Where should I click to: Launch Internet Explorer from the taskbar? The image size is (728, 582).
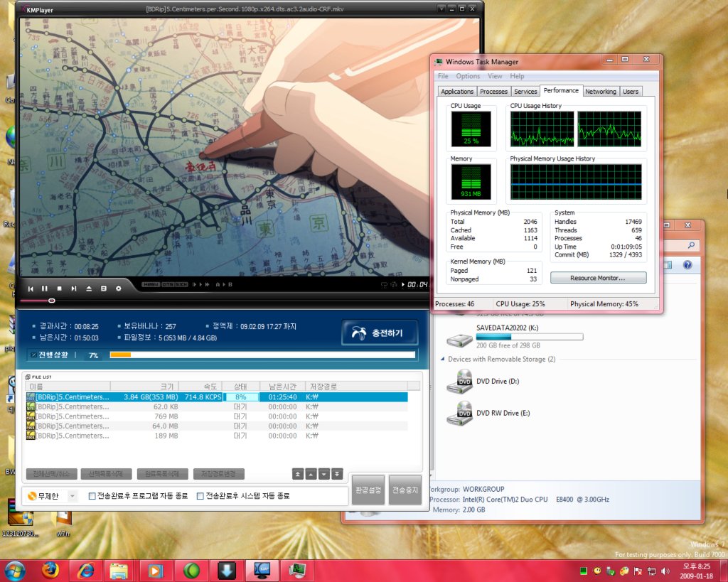pyautogui.click(x=85, y=571)
